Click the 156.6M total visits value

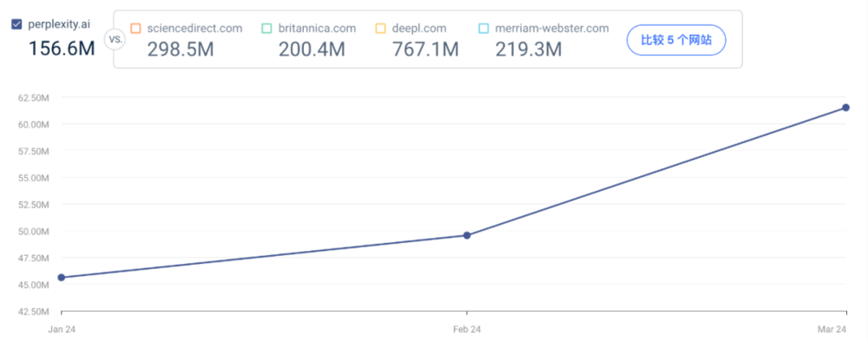click(62, 48)
